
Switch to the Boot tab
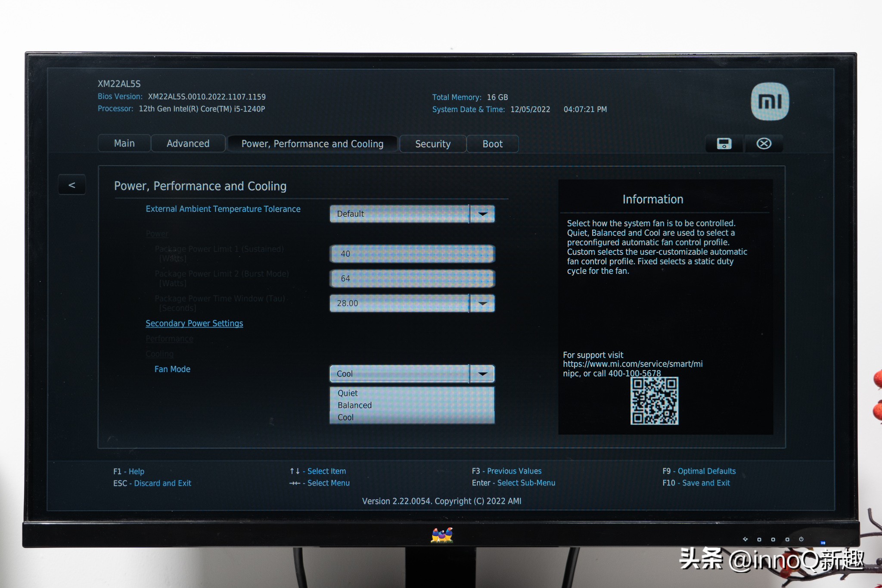coord(492,144)
